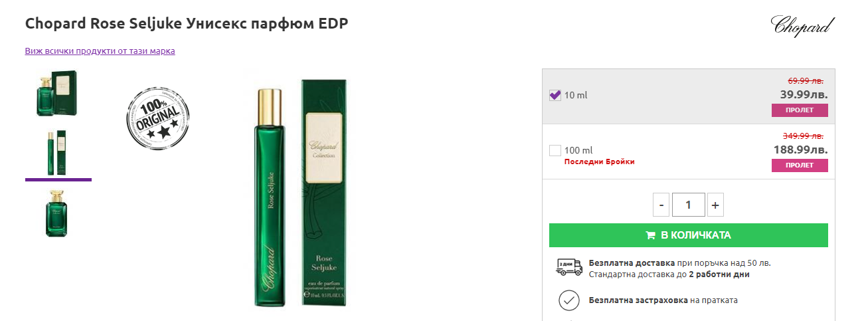The height and width of the screenshot is (321, 868).
Task: Click the main Rose Seljuke product image
Action: [303, 193]
